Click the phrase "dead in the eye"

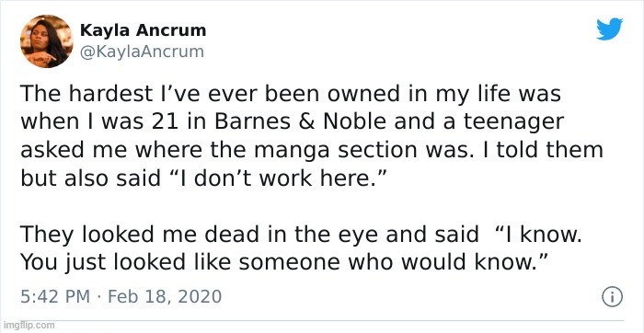[x=291, y=235]
